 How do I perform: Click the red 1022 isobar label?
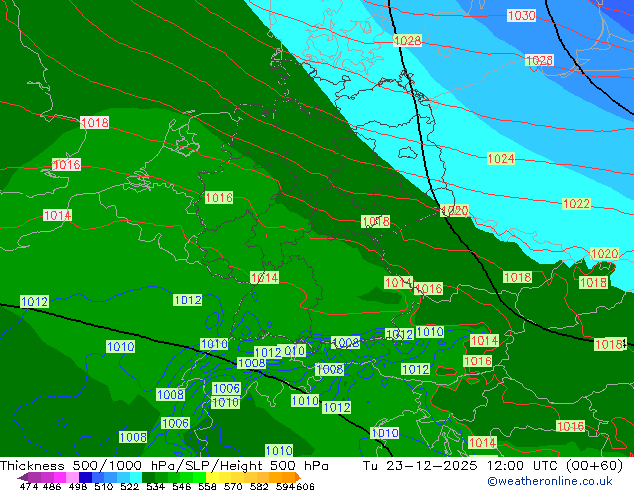click(576, 204)
